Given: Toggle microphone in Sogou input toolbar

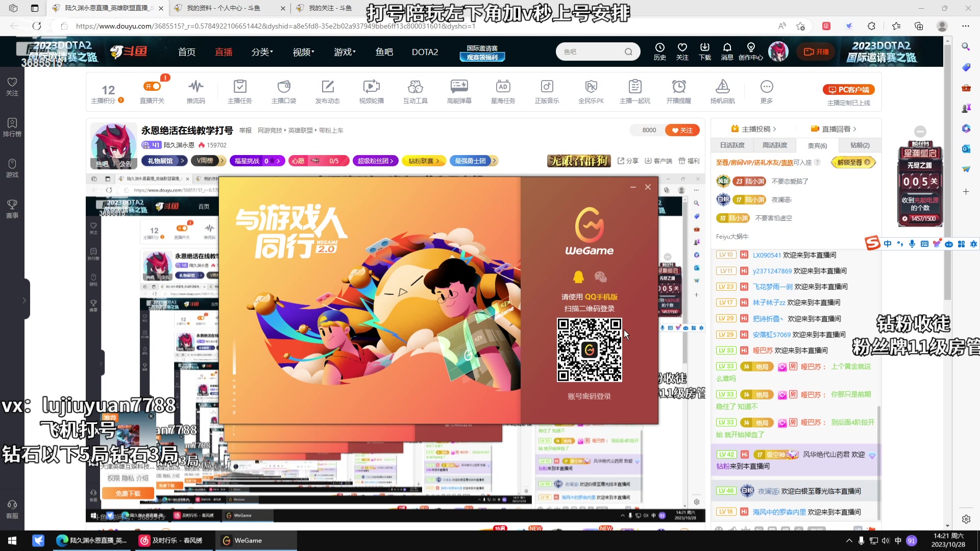Looking at the screenshot, I should 912,244.
